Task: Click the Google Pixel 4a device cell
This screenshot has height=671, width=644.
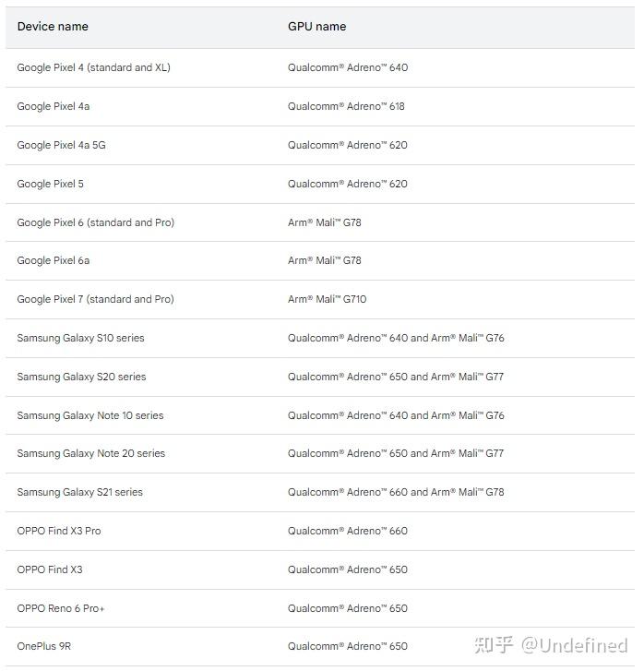Action: click(x=54, y=106)
